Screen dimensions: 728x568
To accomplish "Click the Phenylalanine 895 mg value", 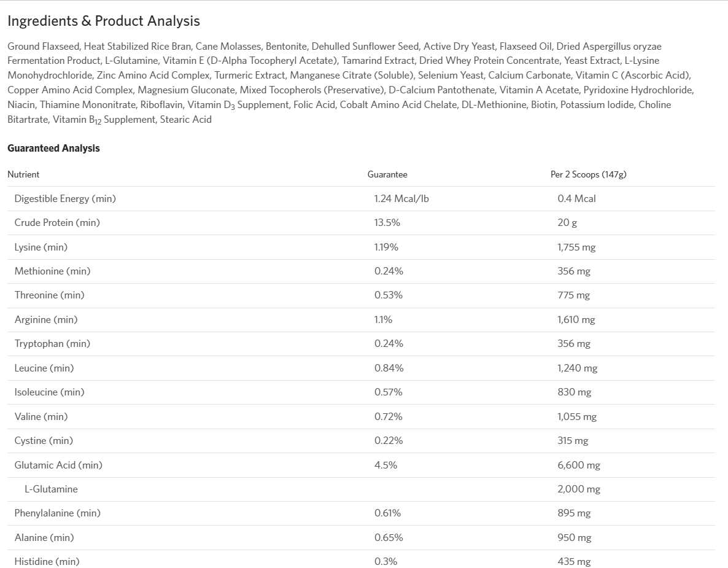I will 574,513.
